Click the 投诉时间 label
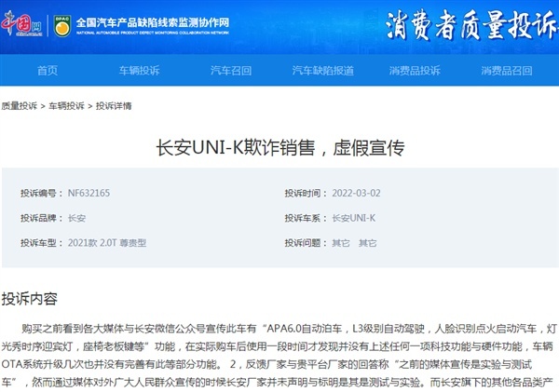Viewport: 559px width, 392px height. 306,193
